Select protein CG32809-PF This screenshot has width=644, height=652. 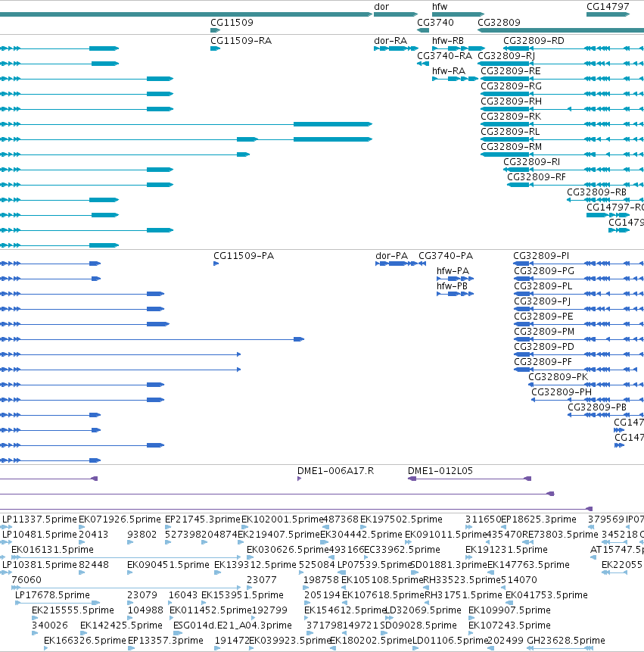[543, 362]
